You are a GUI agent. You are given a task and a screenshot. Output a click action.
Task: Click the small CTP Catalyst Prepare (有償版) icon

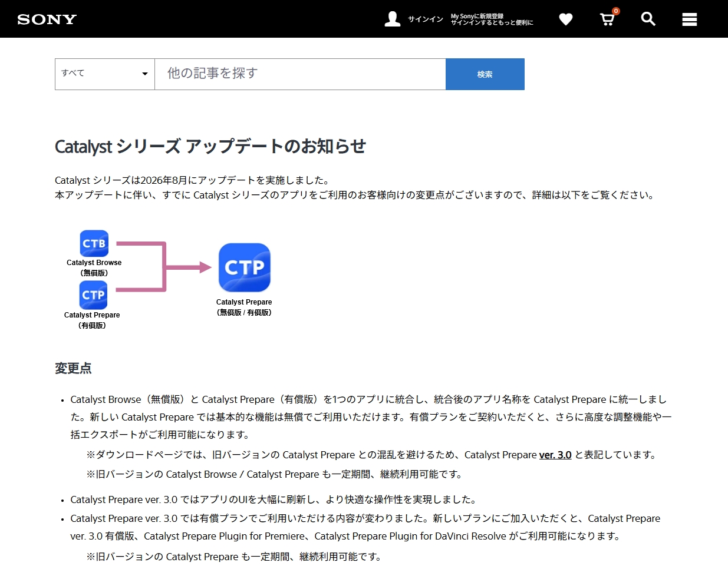point(94,295)
